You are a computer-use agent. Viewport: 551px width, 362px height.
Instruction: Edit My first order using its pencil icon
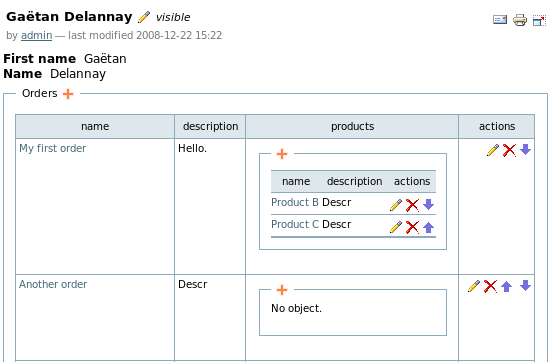[x=493, y=150]
